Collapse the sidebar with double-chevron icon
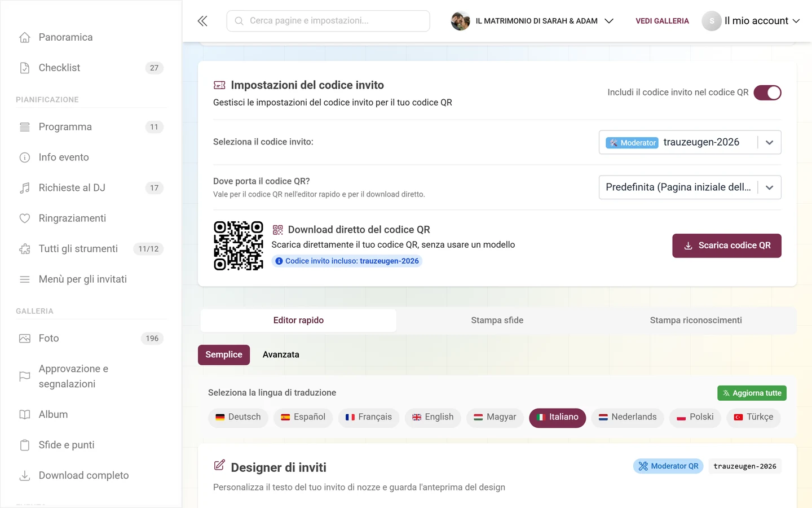The height and width of the screenshot is (508, 812). [202, 21]
